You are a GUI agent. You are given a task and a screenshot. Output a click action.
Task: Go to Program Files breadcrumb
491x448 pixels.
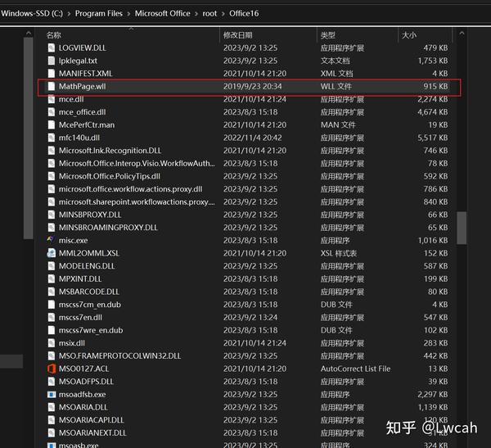pyautogui.click(x=99, y=13)
